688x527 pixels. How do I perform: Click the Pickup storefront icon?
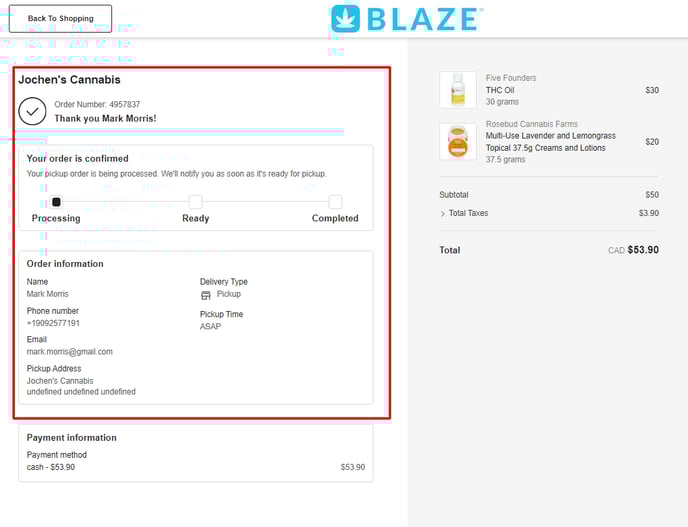tap(206, 295)
